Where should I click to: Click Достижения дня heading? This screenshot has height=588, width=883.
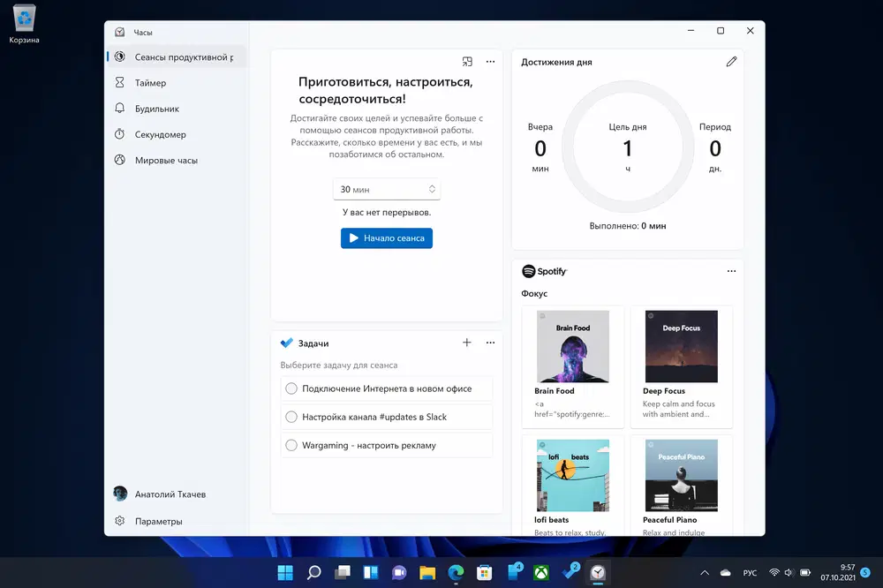pos(556,62)
